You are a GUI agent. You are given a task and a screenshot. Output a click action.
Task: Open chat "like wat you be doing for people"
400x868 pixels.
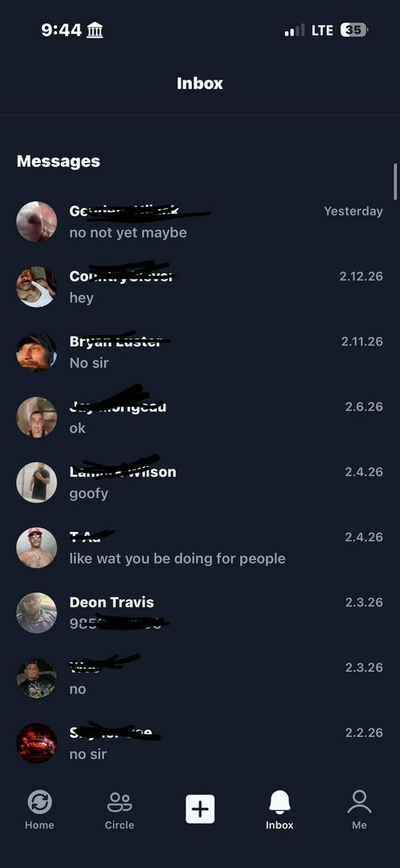pos(200,547)
